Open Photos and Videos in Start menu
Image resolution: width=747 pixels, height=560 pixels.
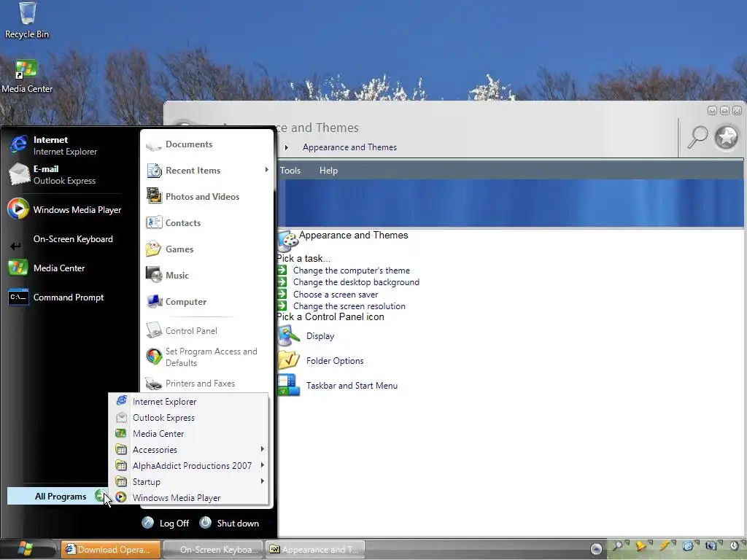pos(193,197)
